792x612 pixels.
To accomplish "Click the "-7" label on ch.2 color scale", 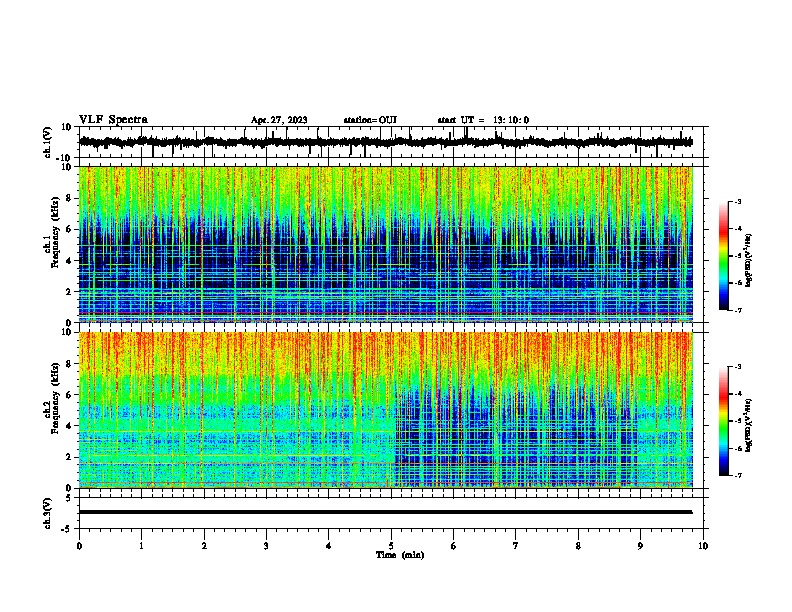I will 737,475.
